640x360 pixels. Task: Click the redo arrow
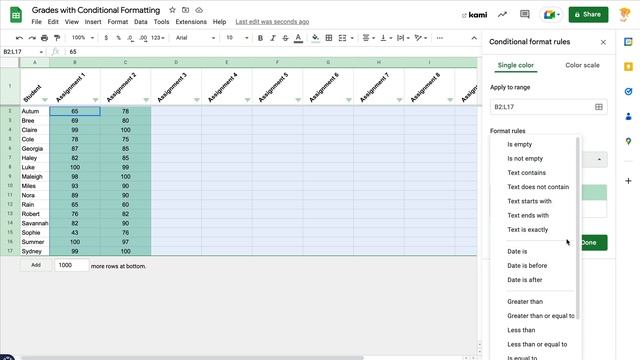pos(32,38)
